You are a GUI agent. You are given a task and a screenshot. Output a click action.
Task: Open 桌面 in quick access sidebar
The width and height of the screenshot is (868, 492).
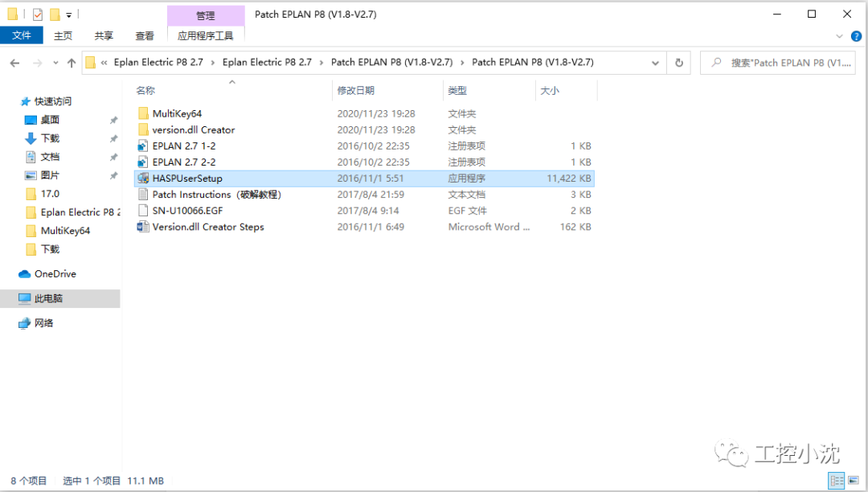pyautogui.click(x=50, y=120)
